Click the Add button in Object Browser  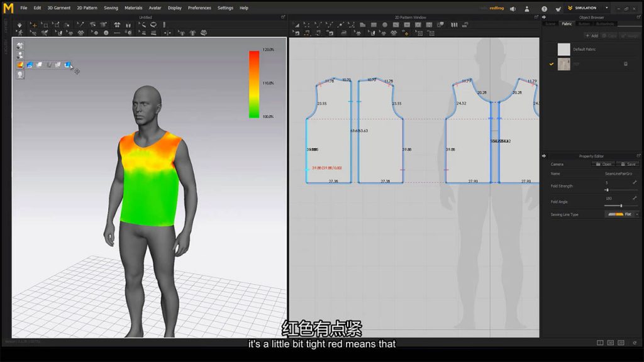coord(592,36)
